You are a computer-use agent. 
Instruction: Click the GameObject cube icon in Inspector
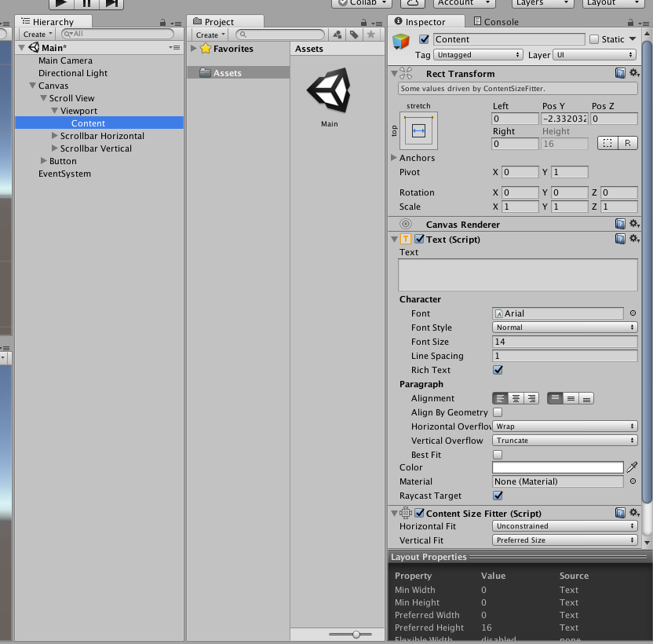(x=401, y=42)
